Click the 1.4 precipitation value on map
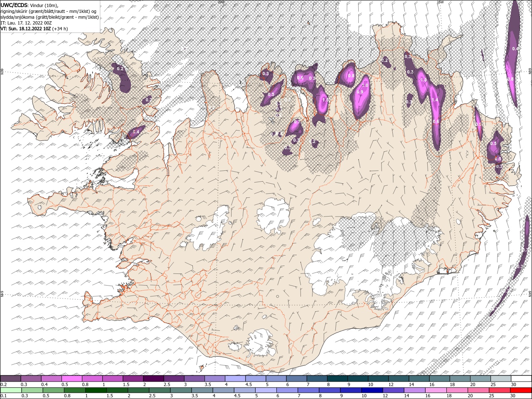This screenshot has width=532, height=399. coord(435,100)
